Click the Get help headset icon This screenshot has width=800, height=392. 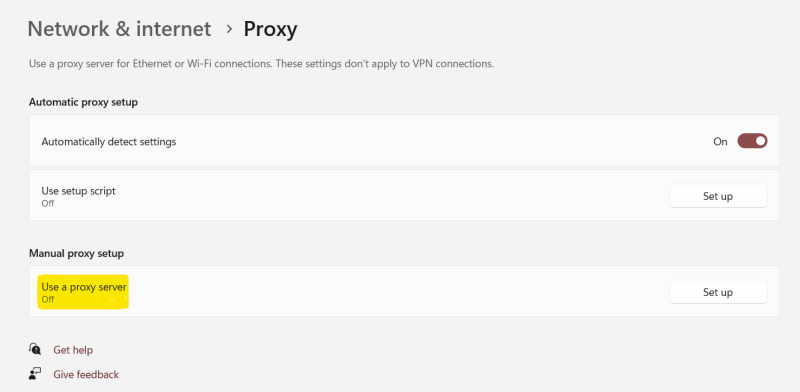35,350
